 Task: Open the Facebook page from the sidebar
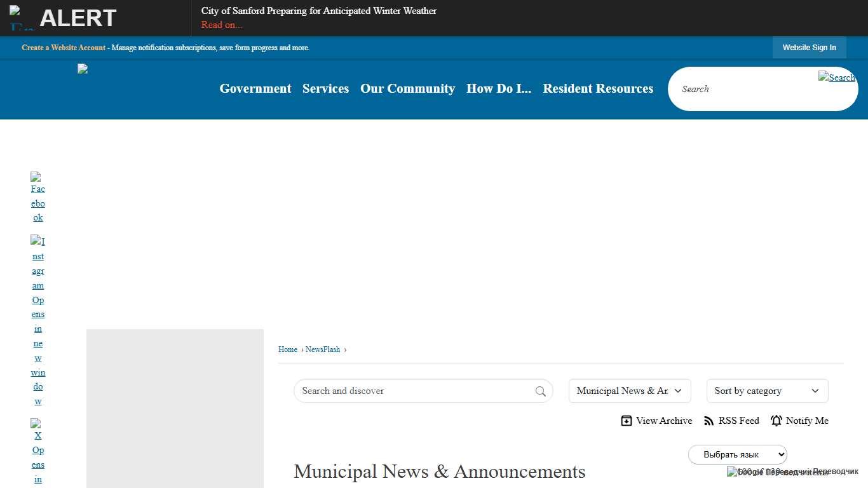point(37,196)
